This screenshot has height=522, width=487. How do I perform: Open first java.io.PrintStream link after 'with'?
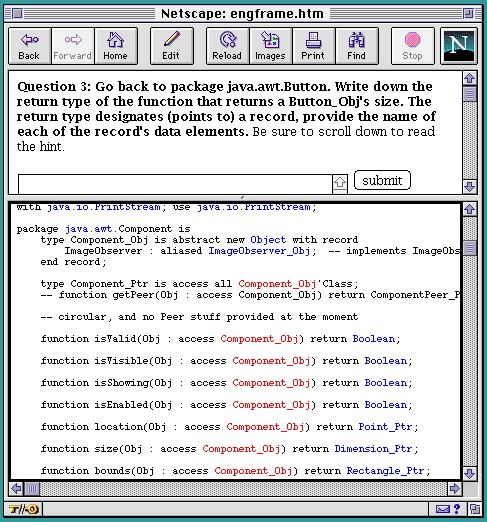[x=104, y=207]
